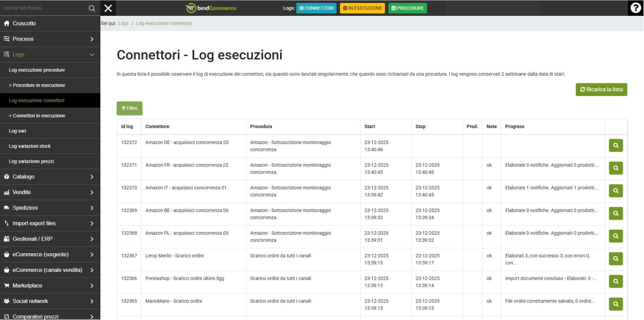Collapse the Logs menu section
This screenshot has width=644, height=320.
tap(50, 55)
